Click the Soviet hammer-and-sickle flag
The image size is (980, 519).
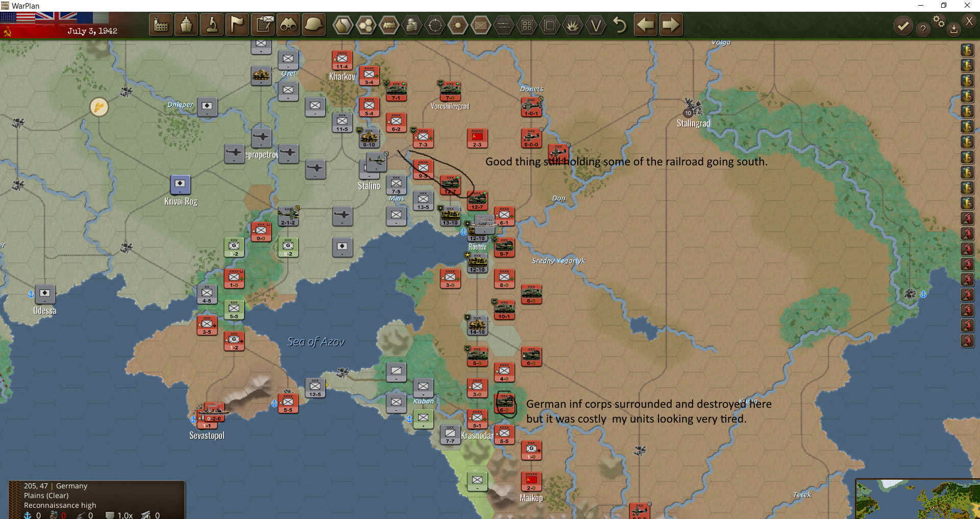tap(7, 32)
